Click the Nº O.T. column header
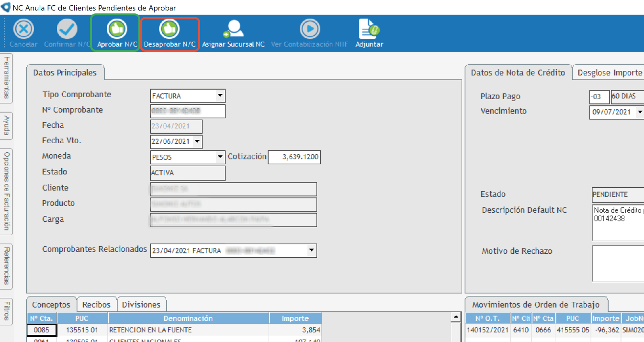644x342 pixels. (x=488, y=318)
